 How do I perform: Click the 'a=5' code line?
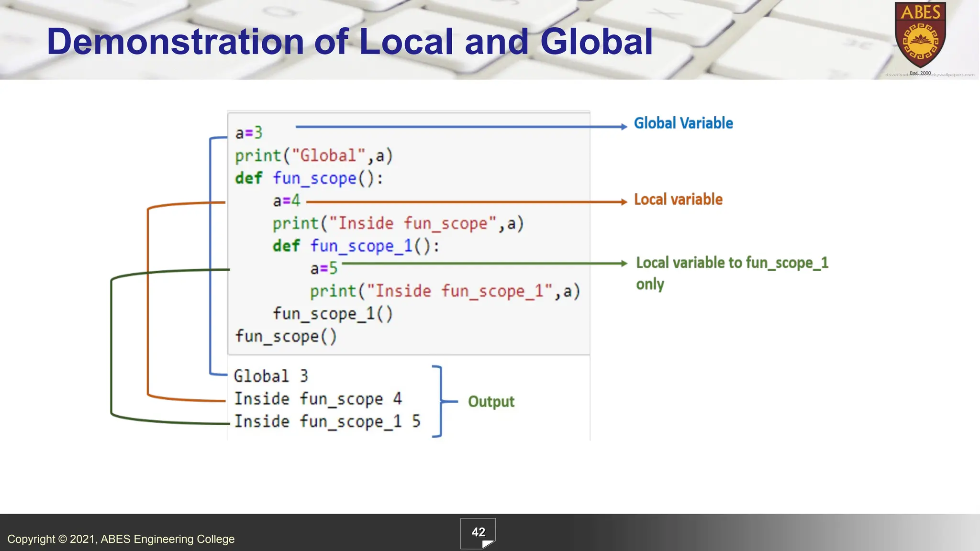[323, 268]
